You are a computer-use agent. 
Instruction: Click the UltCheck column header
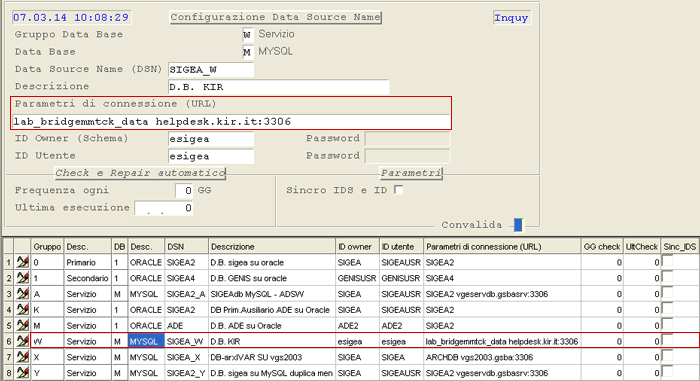pyautogui.click(x=642, y=247)
